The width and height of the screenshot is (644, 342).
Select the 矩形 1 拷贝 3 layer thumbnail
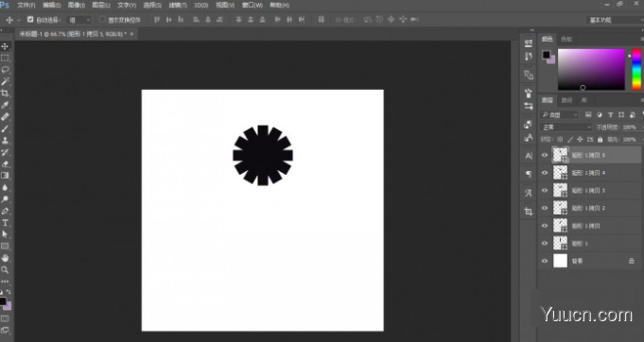point(560,190)
